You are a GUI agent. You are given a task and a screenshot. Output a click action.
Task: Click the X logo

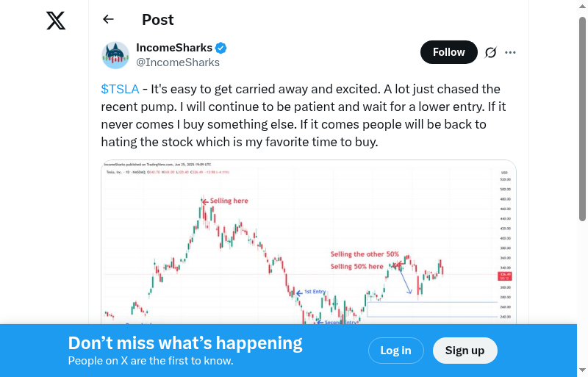pos(56,20)
